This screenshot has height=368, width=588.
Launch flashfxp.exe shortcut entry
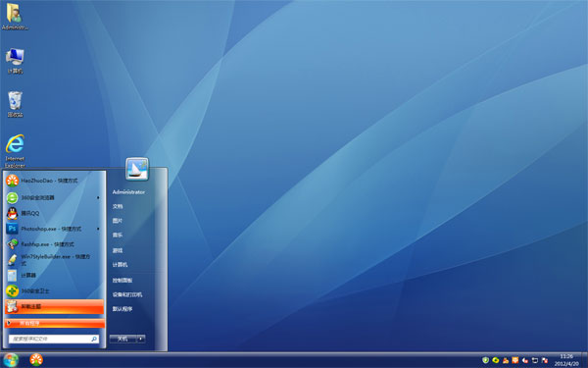[54, 244]
